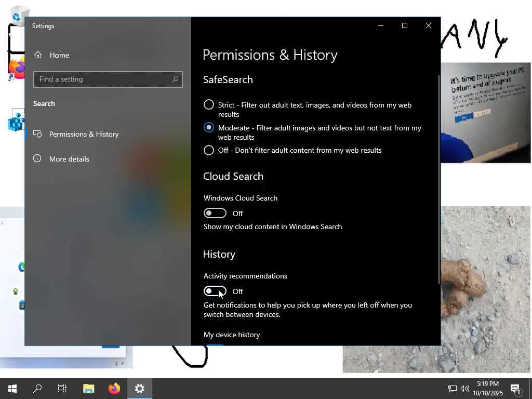532x399 pixels.
Task: Click the Edge icon in background window
Action: pos(21,267)
